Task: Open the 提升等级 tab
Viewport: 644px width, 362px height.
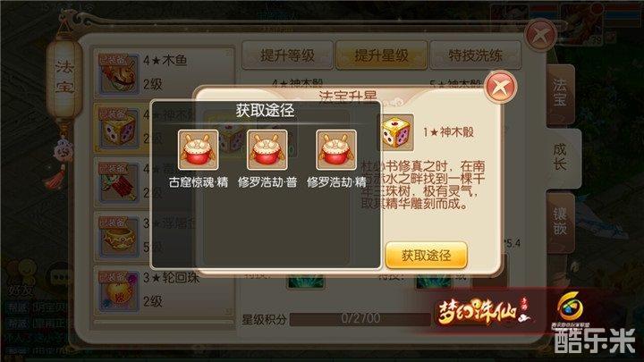Action: pyautogui.click(x=287, y=55)
